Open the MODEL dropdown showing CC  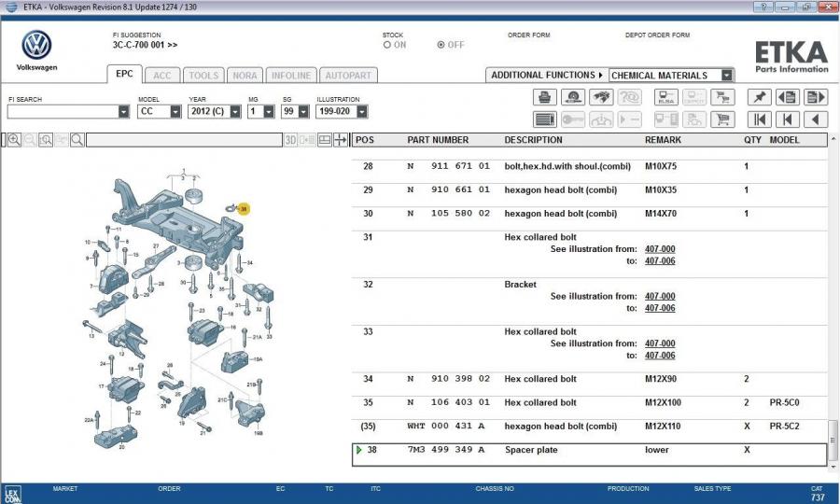tap(175, 111)
